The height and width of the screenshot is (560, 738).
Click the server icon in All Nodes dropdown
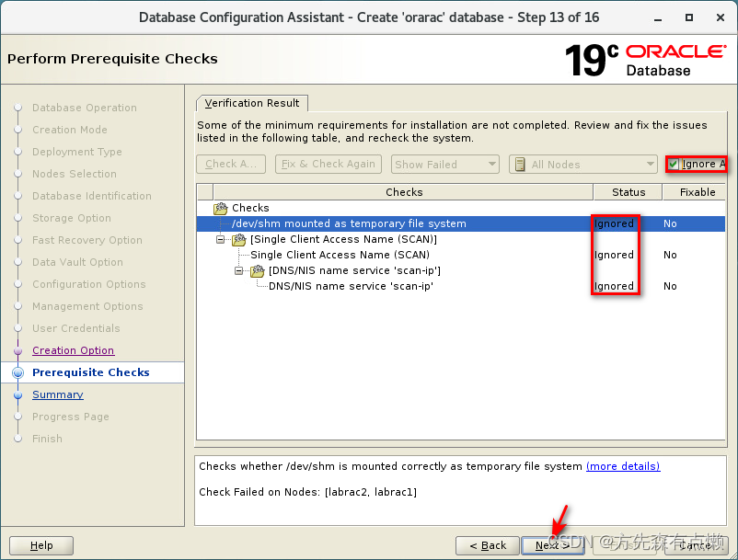[520, 165]
